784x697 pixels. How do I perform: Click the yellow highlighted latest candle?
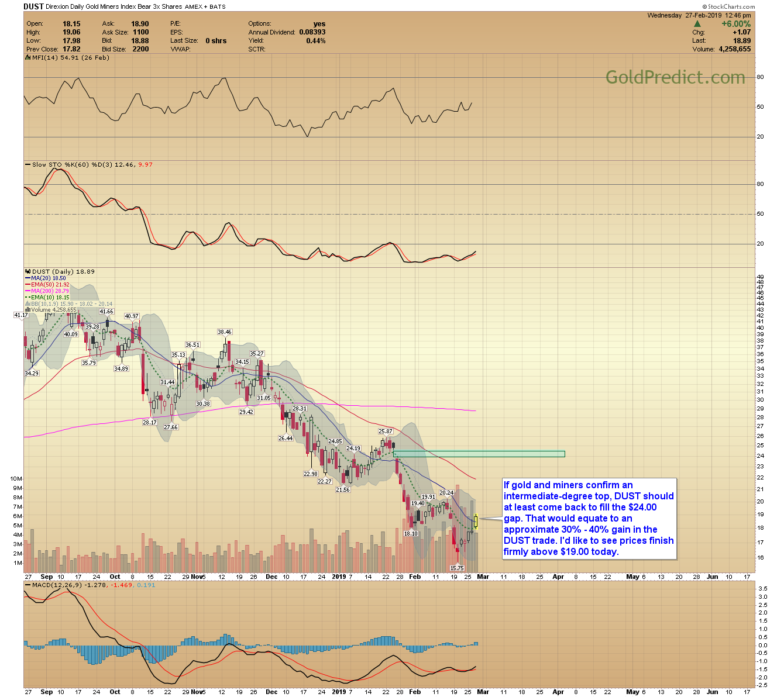click(476, 521)
